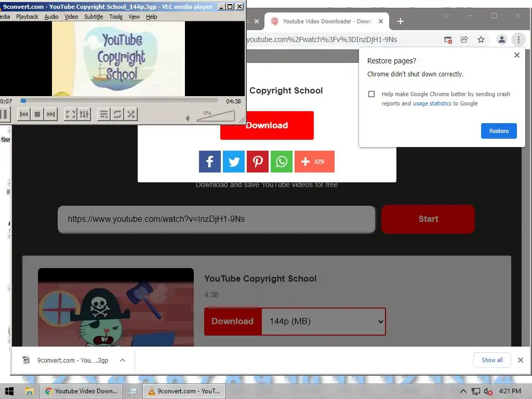Screen dimensions: 532x399
Task: Open the clock showing 4:21 PM
Action: point(510,391)
